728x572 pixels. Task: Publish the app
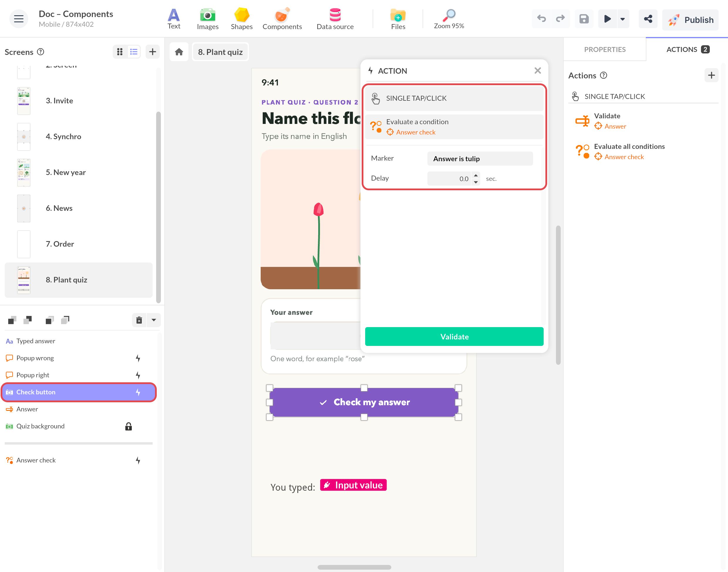[x=690, y=20]
